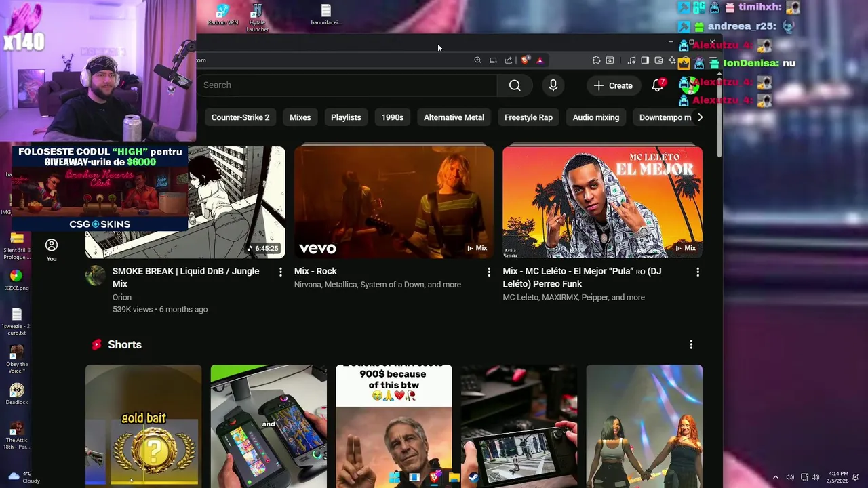This screenshot has height=488, width=868.
Task: Open the Cloudy weather widget
Action: tap(24, 477)
